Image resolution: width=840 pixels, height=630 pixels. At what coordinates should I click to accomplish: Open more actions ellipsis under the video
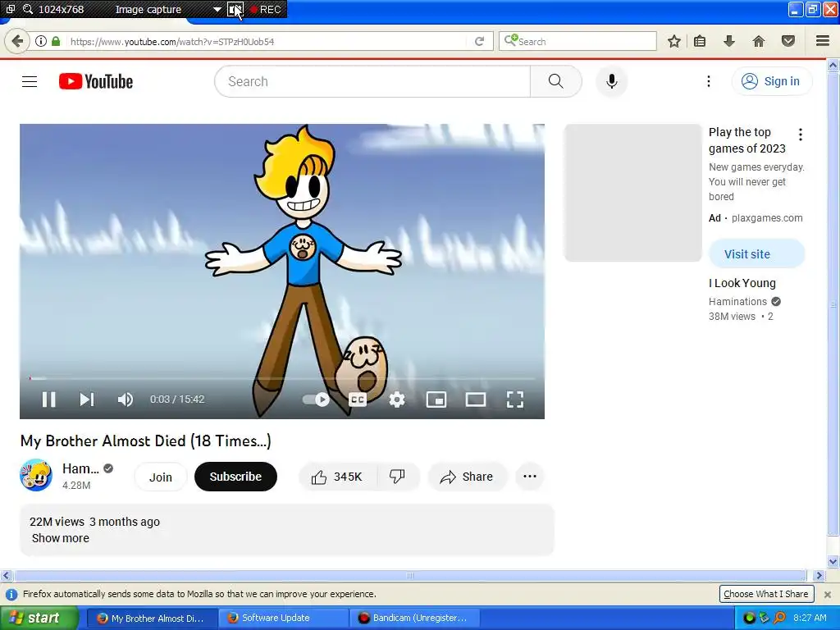[x=530, y=477]
